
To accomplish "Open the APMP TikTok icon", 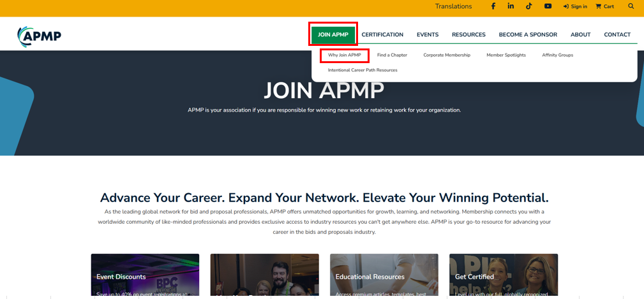I will pos(529,6).
